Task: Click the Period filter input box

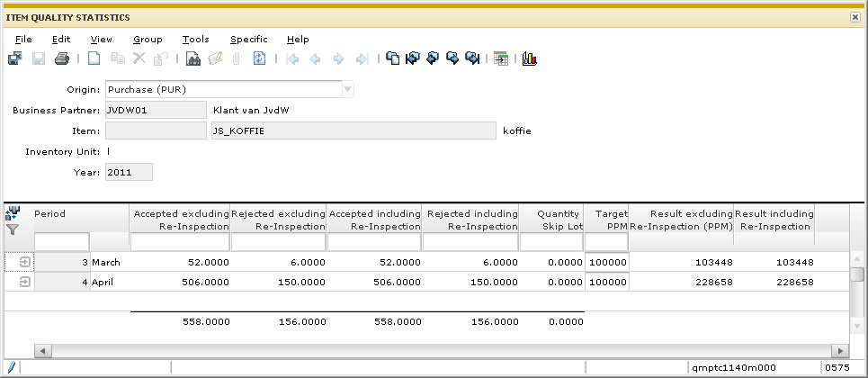Action: pos(61,242)
